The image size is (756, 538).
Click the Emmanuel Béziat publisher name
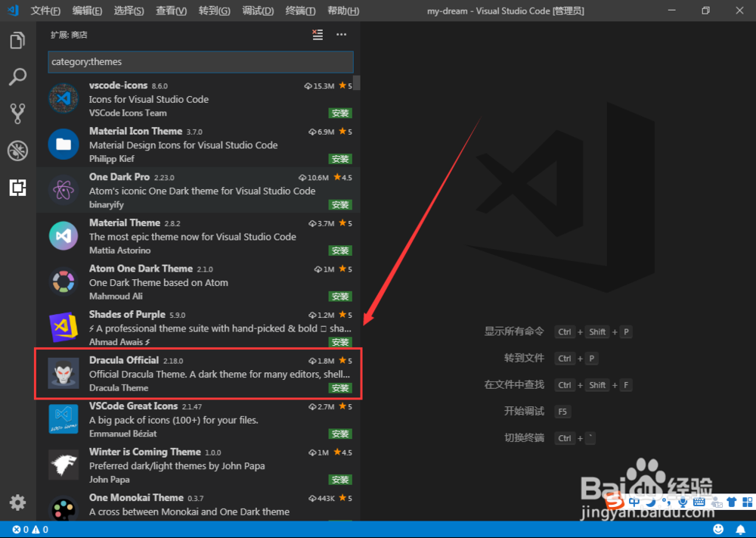tap(123, 434)
